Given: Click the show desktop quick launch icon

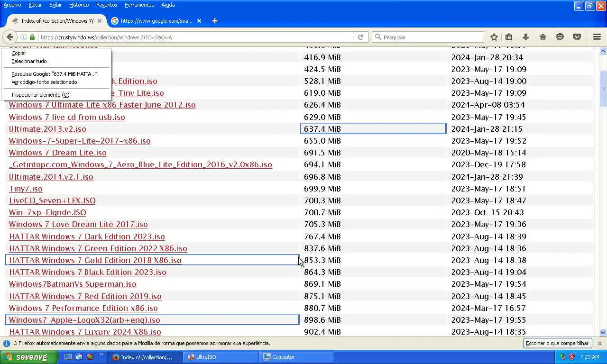Looking at the screenshot, I should [68, 357].
